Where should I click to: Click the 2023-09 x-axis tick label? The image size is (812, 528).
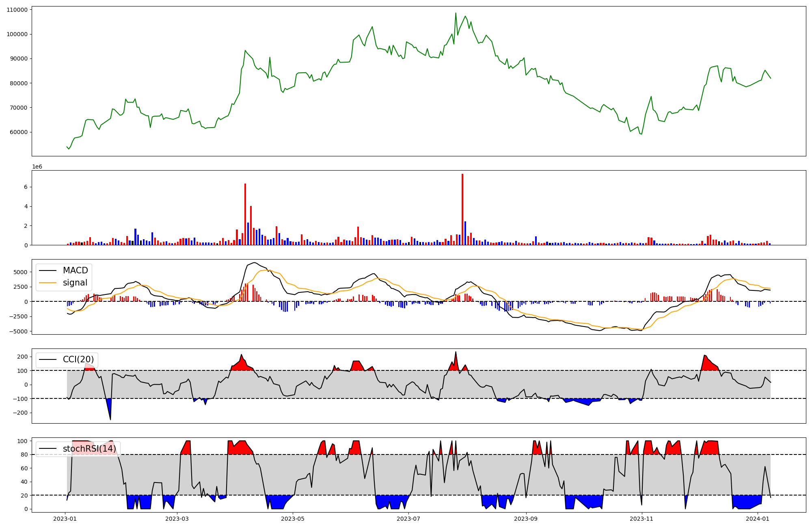click(526, 519)
